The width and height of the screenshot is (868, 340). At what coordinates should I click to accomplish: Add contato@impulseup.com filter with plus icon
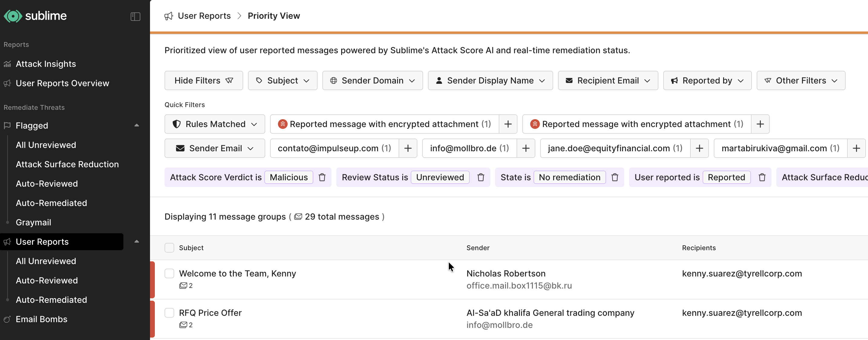pos(407,148)
